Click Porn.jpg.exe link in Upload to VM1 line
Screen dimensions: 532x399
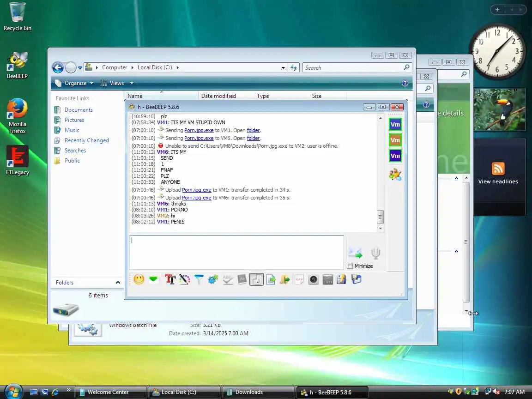196,190
